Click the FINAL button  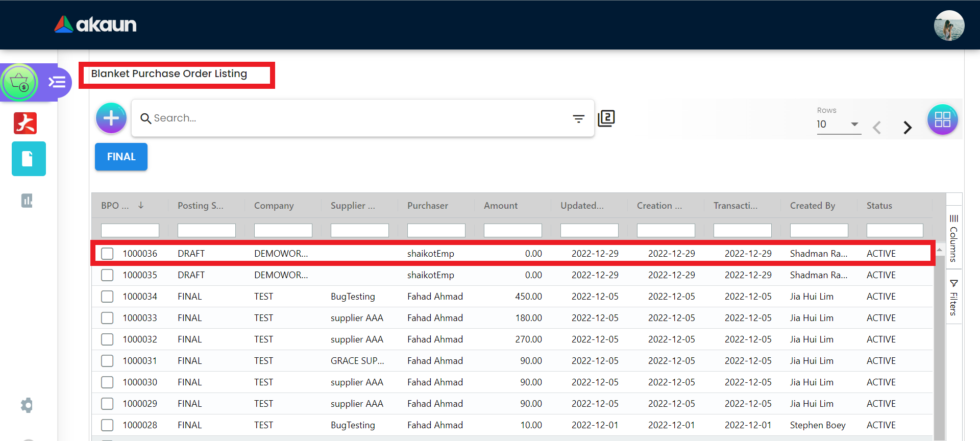coord(121,157)
